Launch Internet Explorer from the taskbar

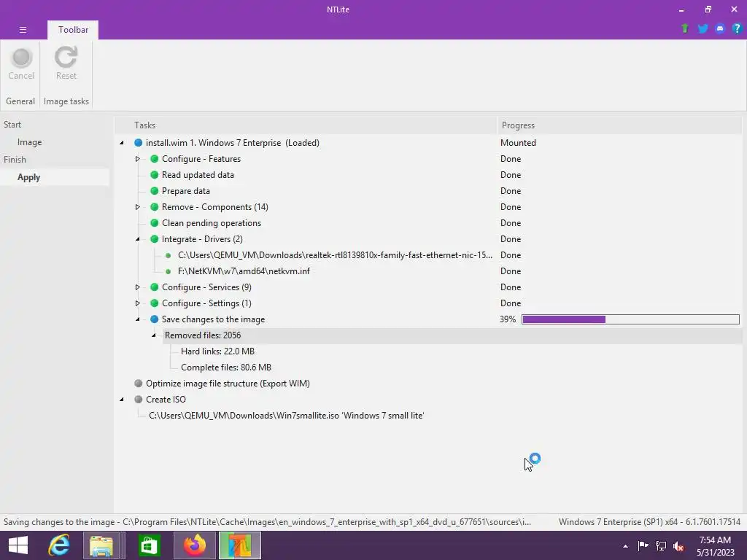point(59,545)
